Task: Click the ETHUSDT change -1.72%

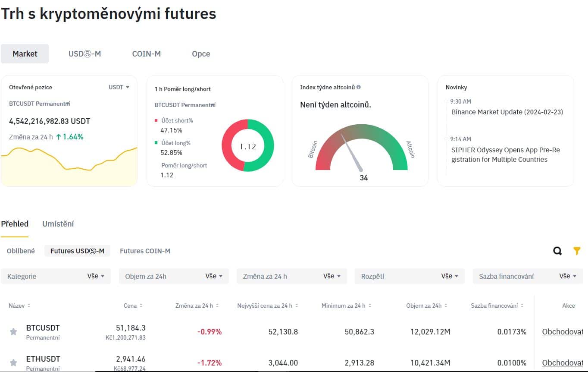Action: [x=210, y=363]
